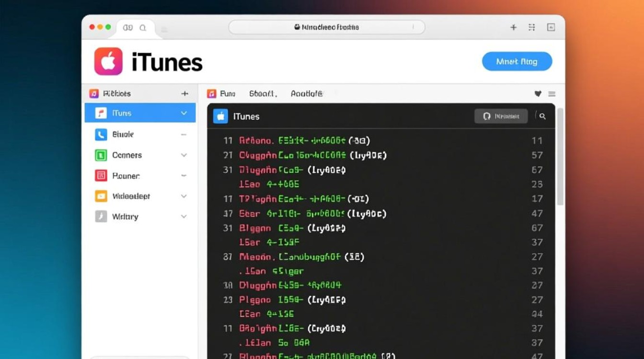The width and height of the screenshot is (644, 359).
Task: Click the red Rouner icon in the sidebar
Action: pos(101,176)
